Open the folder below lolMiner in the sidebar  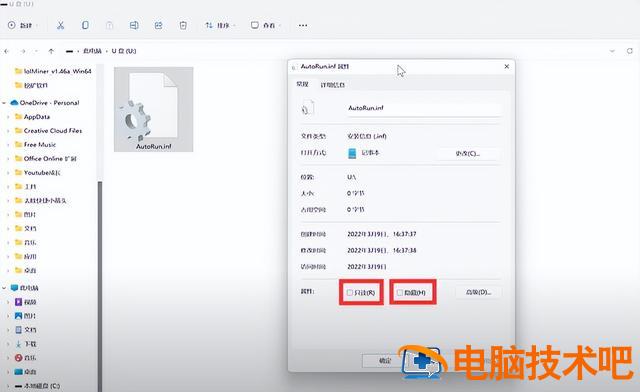[31, 85]
